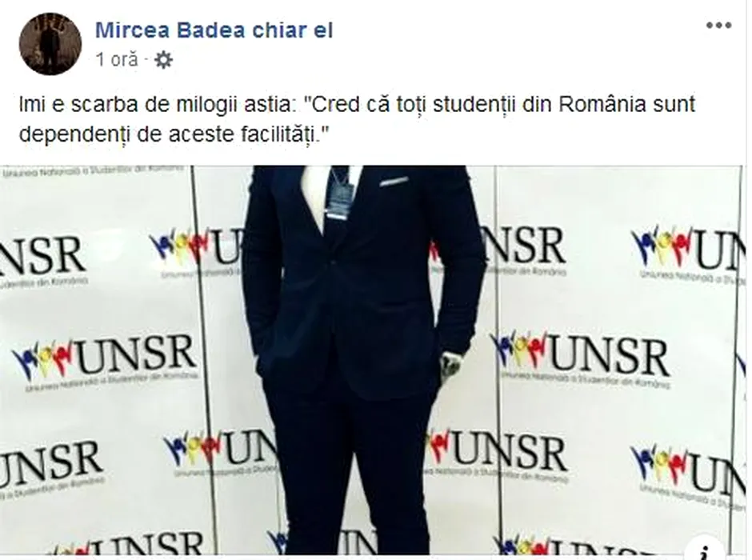Screen dimensions: 752x560
Task: Open the round profile picture avatar
Action: pos(50,44)
